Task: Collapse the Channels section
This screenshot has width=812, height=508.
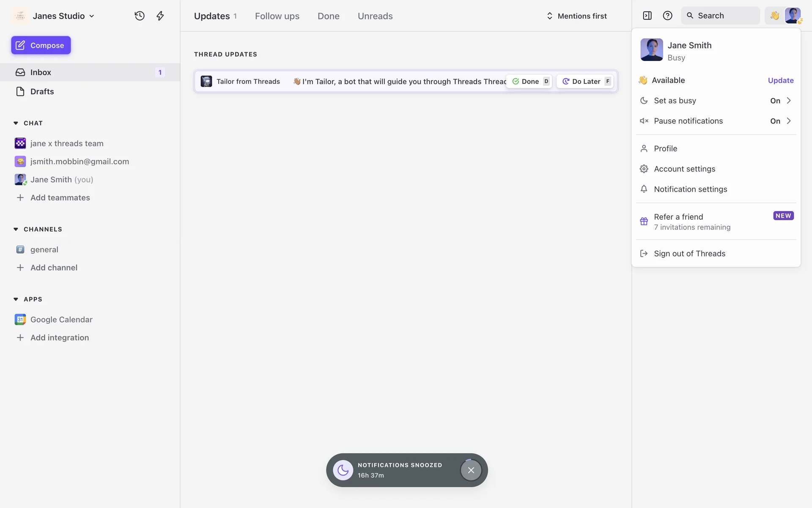Action: click(16, 229)
